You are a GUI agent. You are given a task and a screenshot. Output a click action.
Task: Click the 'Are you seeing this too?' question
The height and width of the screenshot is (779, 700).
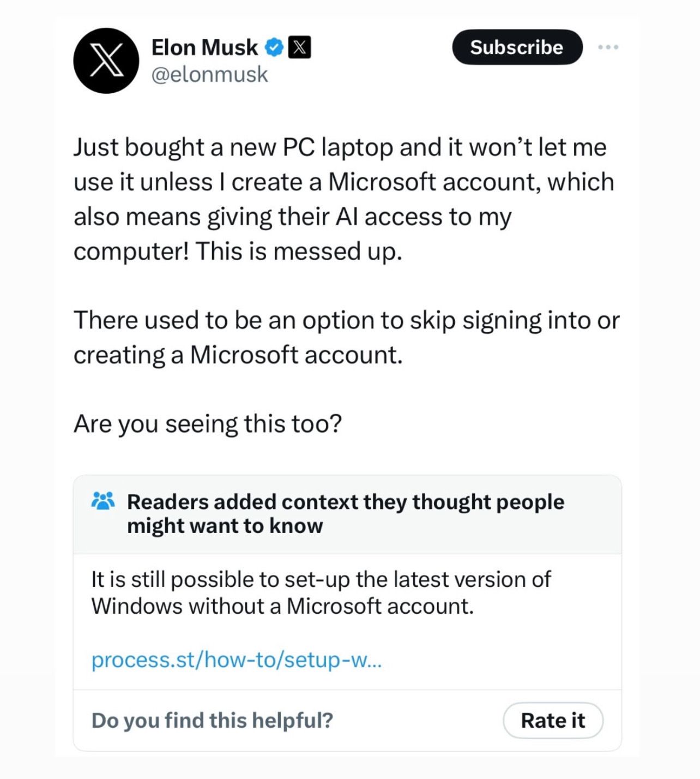click(x=208, y=424)
